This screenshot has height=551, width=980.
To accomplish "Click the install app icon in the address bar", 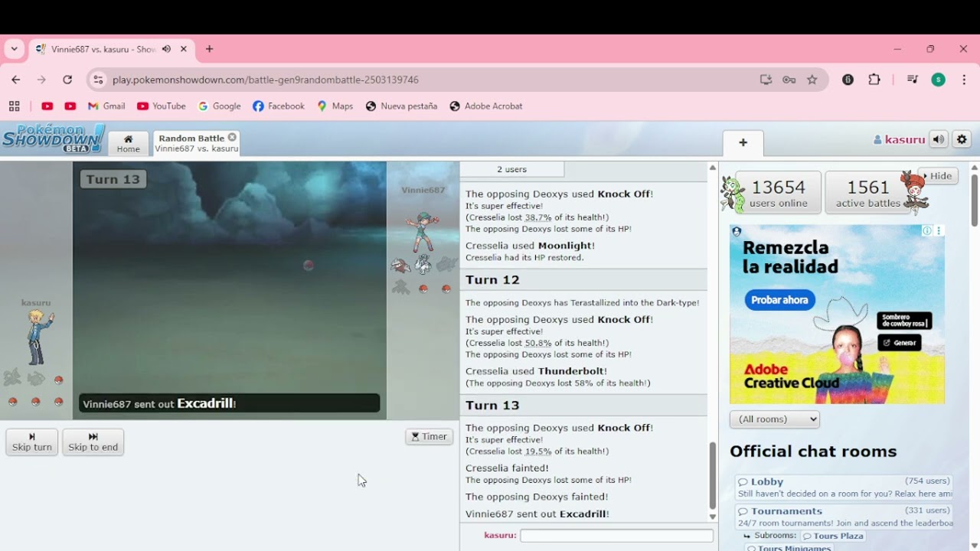I will click(x=766, y=80).
